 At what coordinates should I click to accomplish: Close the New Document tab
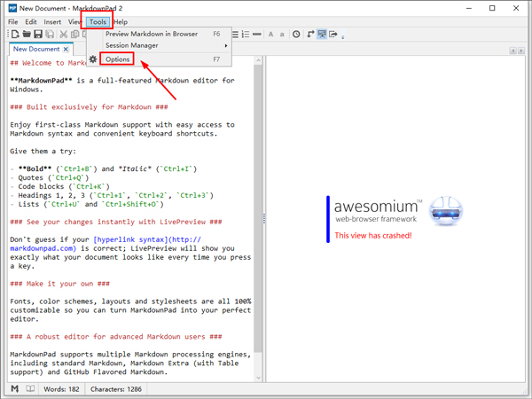coord(66,50)
